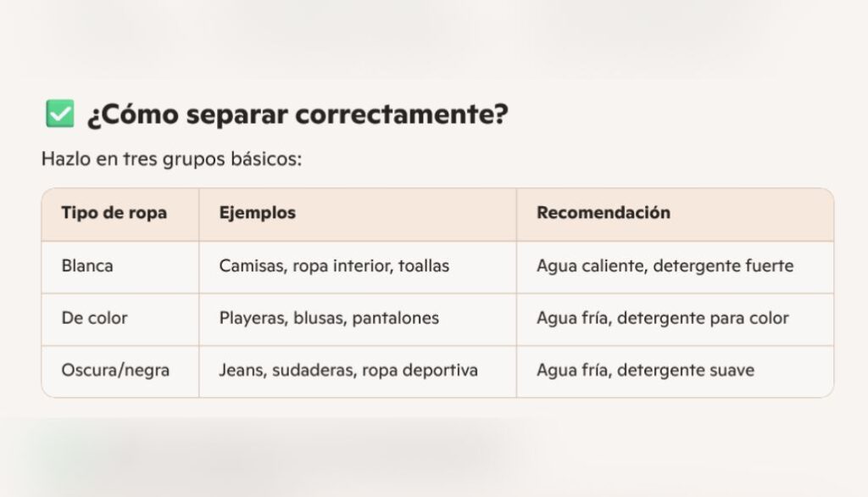Viewport: 868px width, 497px height.
Task: Click the text 'Hazlo en tres grupos básicos:'
Action: point(171,159)
